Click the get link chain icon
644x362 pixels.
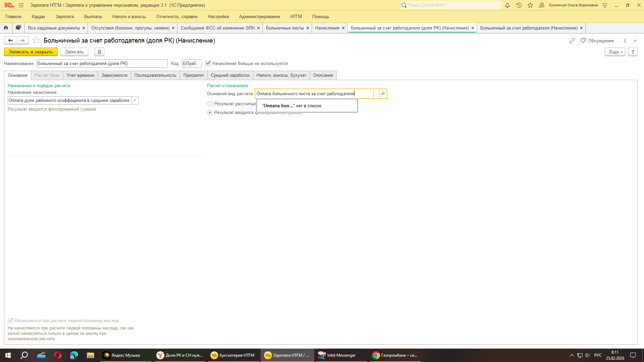click(x=572, y=41)
